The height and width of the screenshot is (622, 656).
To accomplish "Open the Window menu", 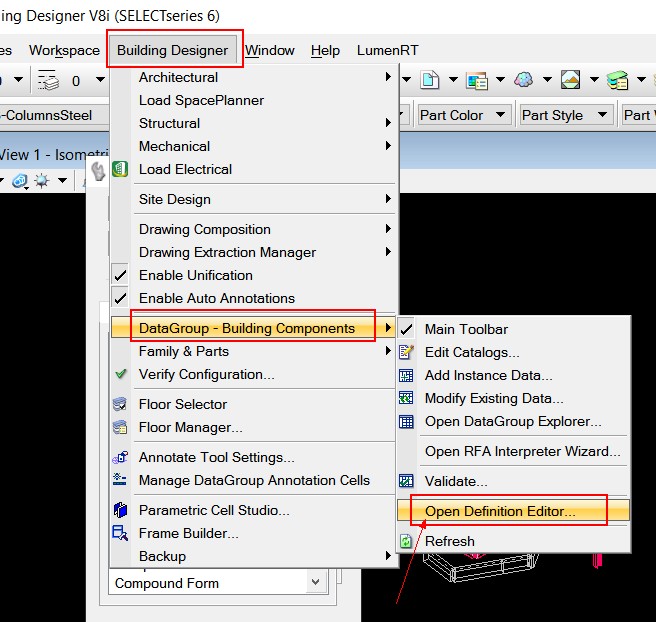I will tap(270, 50).
